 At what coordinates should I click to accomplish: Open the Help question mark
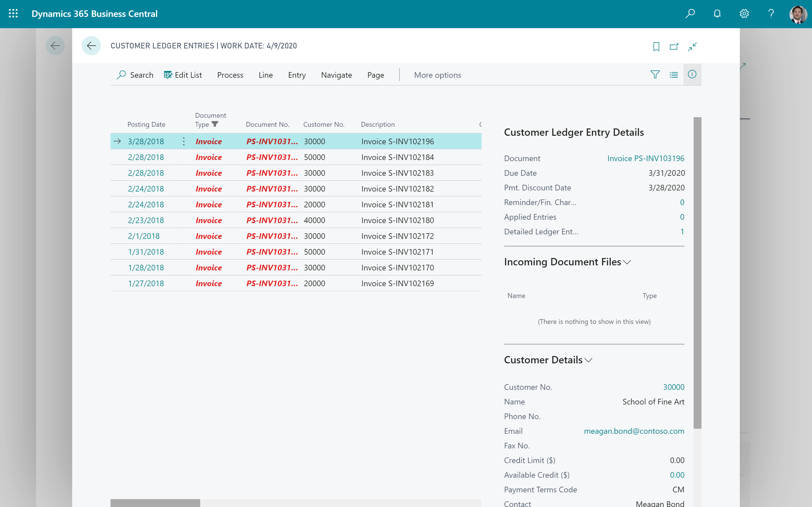pyautogui.click(x=771, y=14)
